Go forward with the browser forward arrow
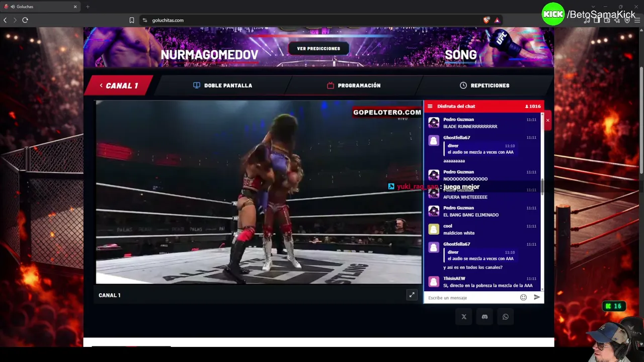 point(15,20)
